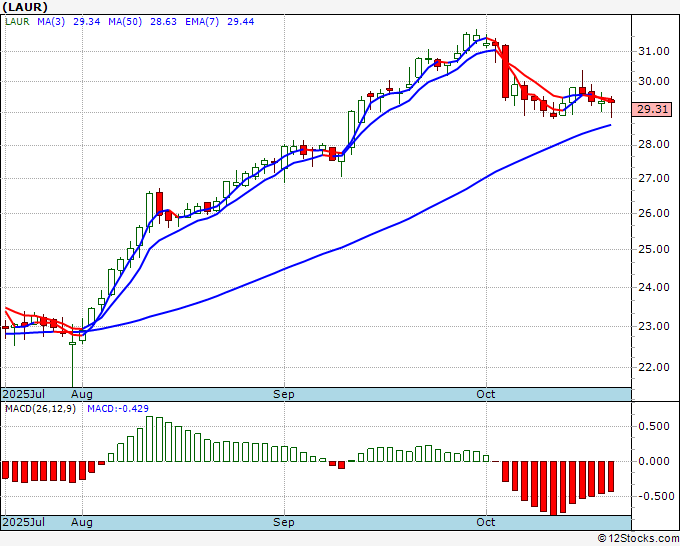Screen dimensions: 680x546
Task: Click the MACD(26,12,9) indicator label
Action: point(40,409)
